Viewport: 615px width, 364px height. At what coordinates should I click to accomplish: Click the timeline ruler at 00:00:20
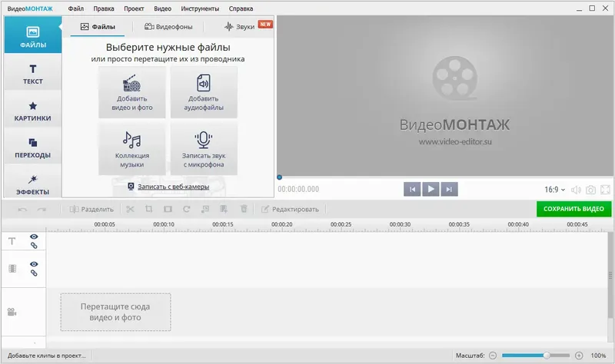[282, 224]
